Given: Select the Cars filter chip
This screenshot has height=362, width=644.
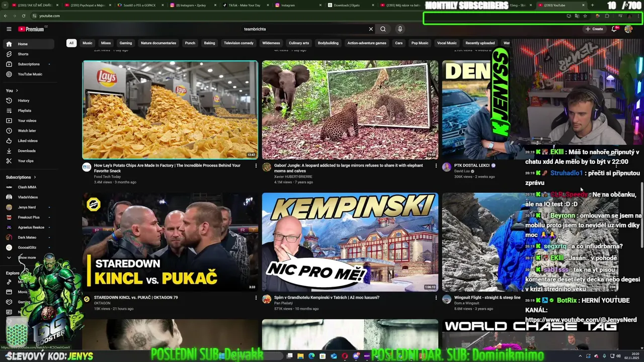Looking at the screenshot, I should (399, 43).
